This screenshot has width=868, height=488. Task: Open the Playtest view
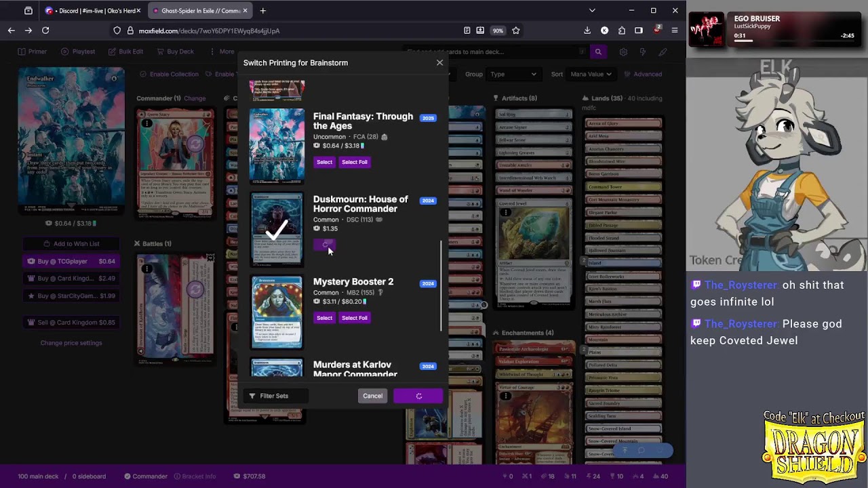(x=78, y=52)
